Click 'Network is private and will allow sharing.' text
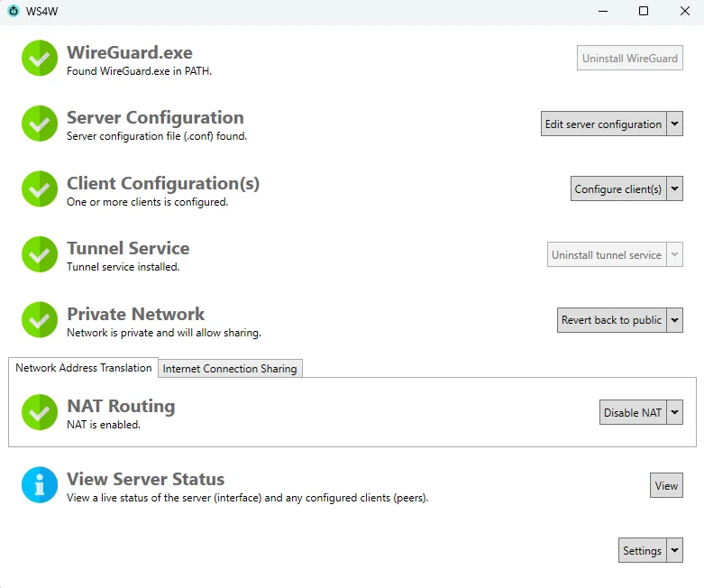704x588 pixels. pyautogui.click(x=164, y=333)
